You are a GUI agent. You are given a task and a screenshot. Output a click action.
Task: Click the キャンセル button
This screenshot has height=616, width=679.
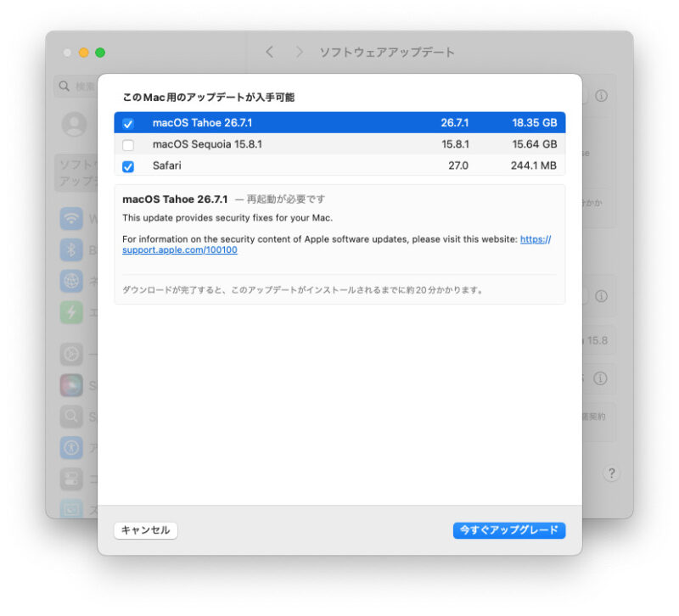(145, 529)
